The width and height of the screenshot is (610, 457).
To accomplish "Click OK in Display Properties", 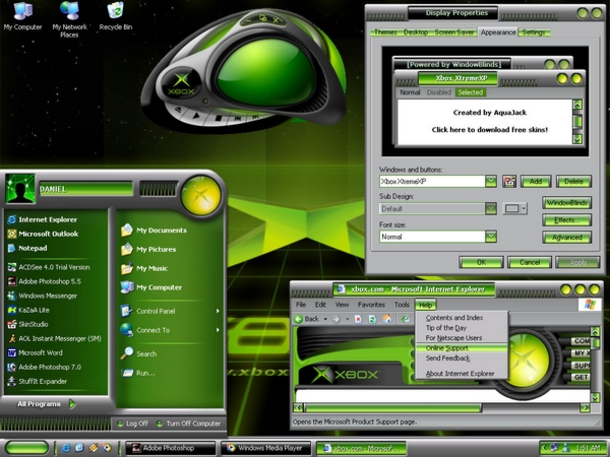I will [x=481, y=262].
